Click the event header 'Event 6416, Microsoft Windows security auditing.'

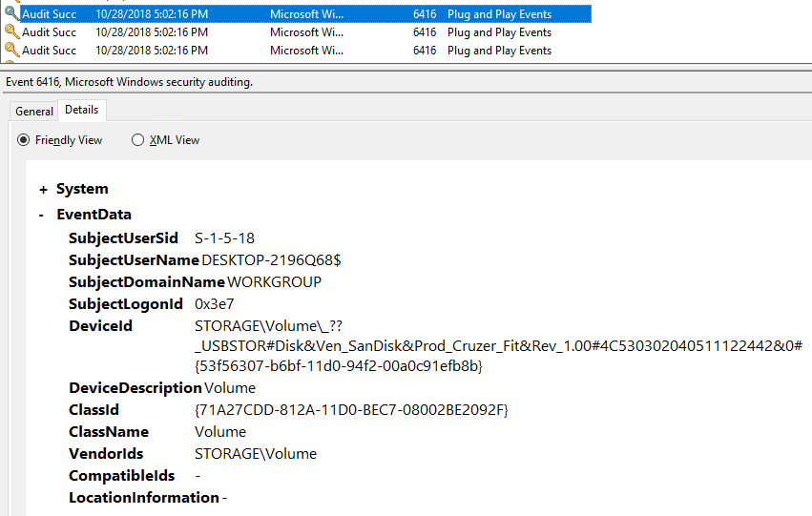(129, 82)
